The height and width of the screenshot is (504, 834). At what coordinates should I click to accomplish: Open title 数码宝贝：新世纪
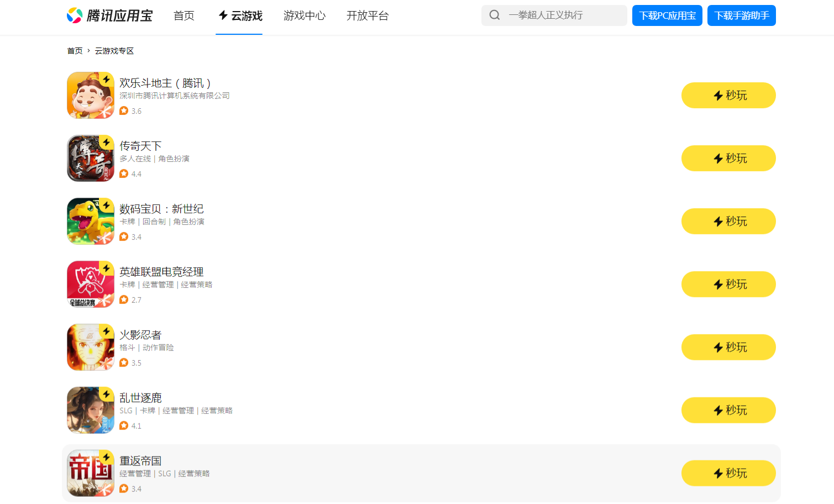161,209
